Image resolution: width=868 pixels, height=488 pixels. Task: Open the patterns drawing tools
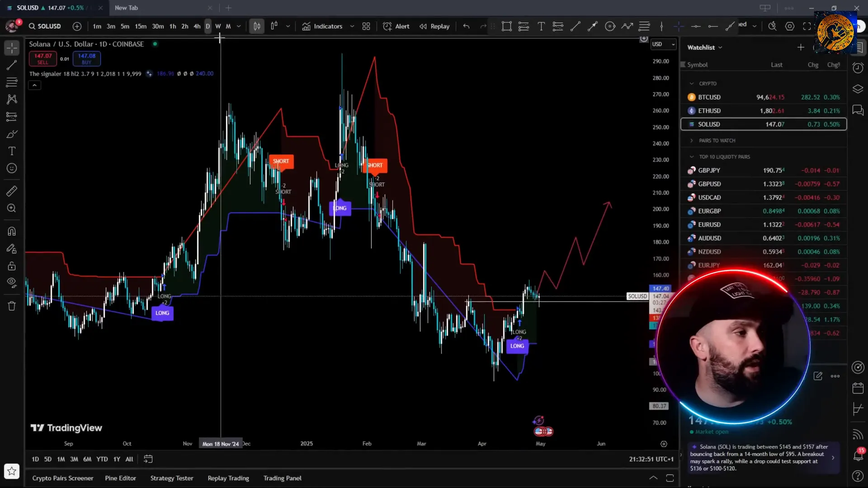point(12,99)
